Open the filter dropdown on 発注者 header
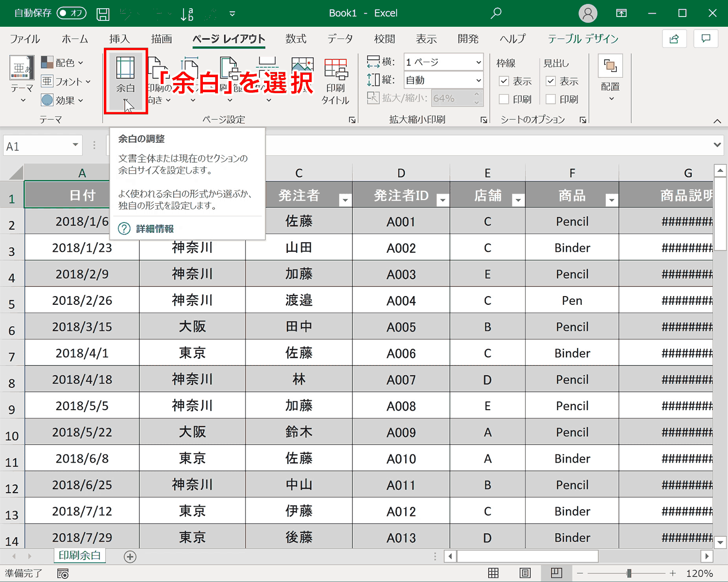 tap(345, 200)
